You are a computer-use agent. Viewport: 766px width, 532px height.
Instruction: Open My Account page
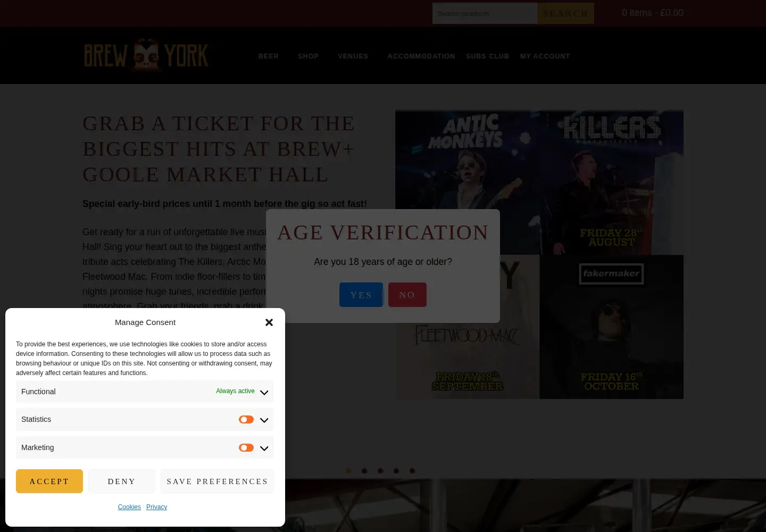(545, 56)
